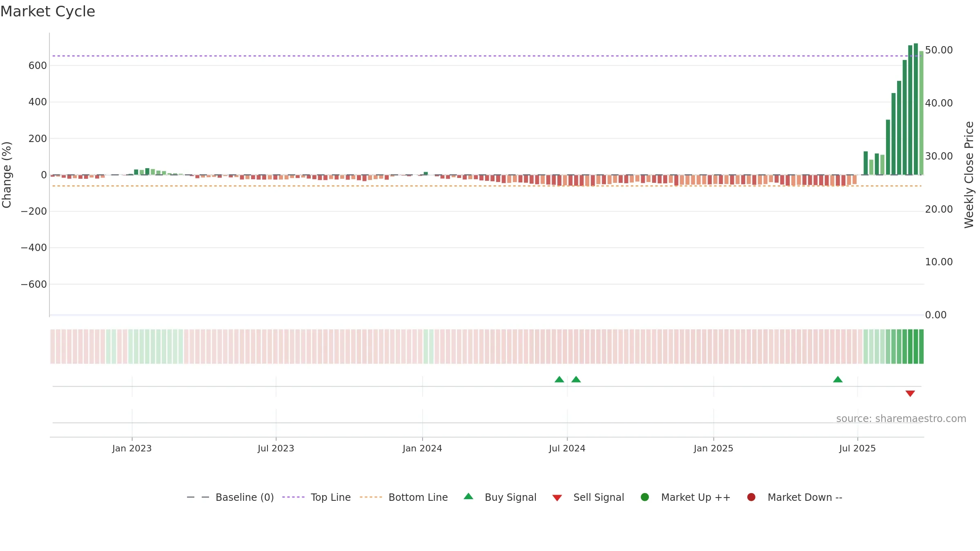
Task: Toggle Top Line legend entry
Action: (316, 498)
